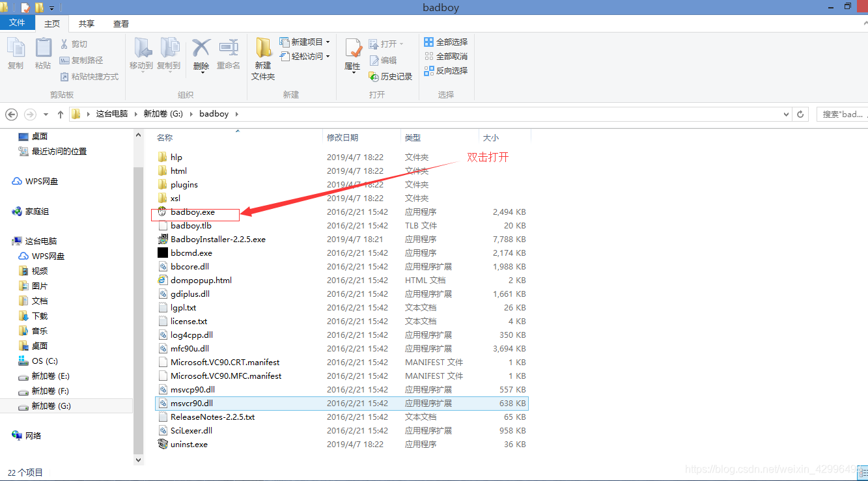868x481 pixels.
Task: Switch to the Home ribbon tab
Action: coord(52,23)
